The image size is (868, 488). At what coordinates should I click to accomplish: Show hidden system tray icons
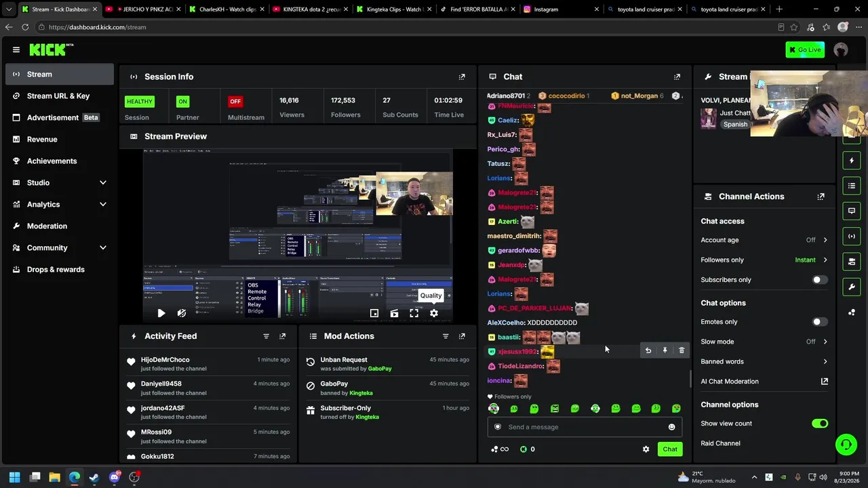pos(754,477)
